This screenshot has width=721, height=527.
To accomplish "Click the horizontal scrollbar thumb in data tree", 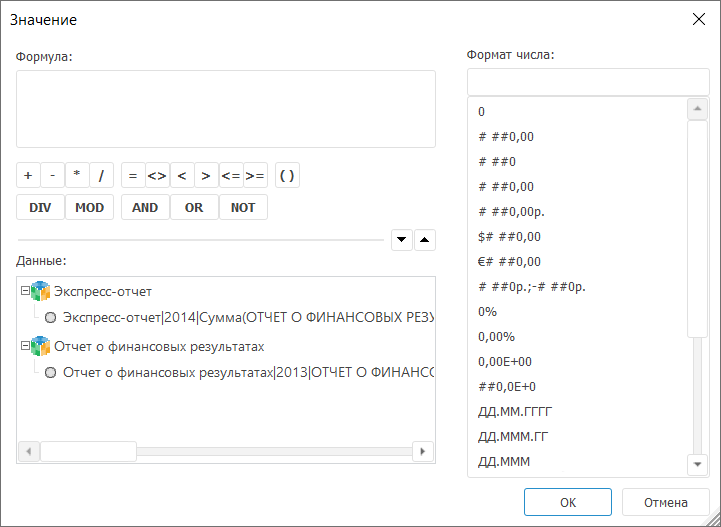I will click(x=88, y=451).
